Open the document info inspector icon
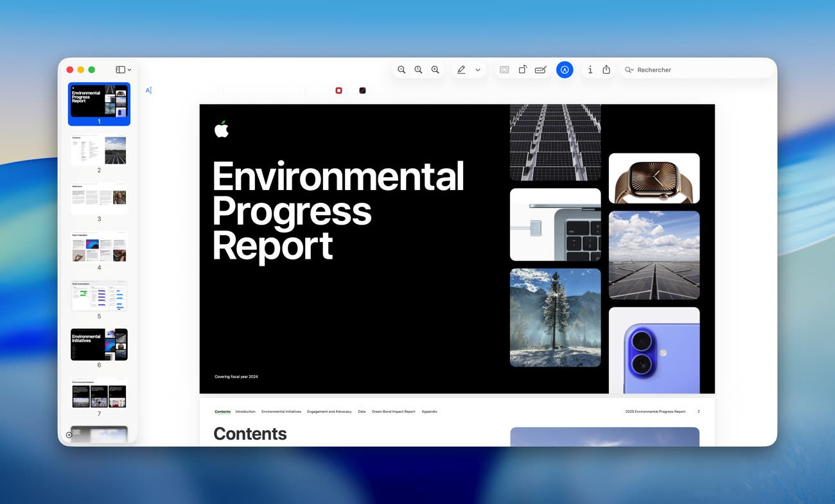 (x=590, y=70)
